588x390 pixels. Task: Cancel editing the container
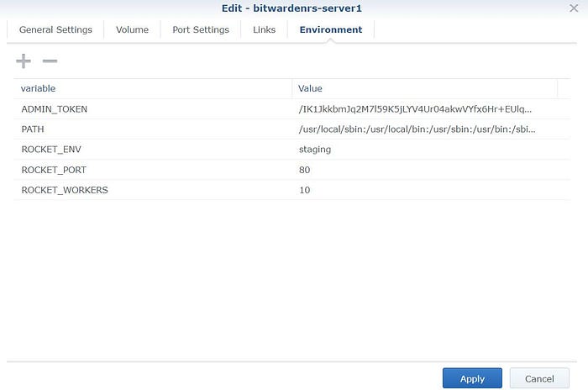pyautogui.click(x=539, y=378)
